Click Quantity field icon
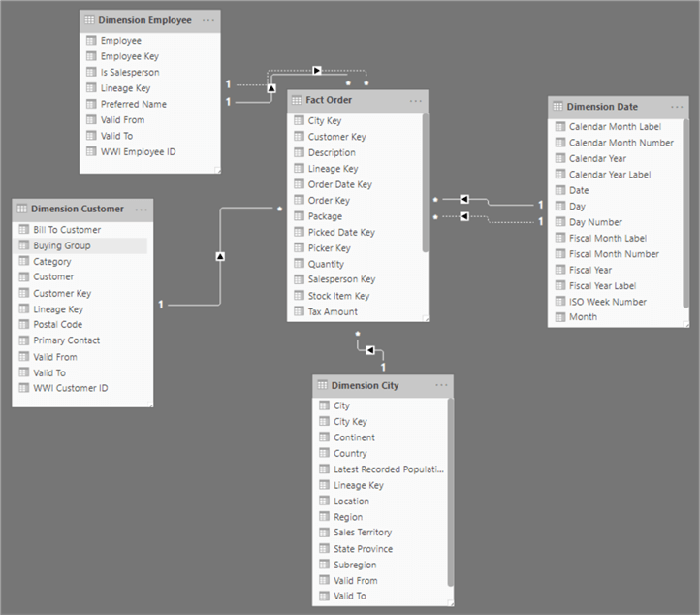700x615 pixels. pyautogui.click(x=299, y=264)
